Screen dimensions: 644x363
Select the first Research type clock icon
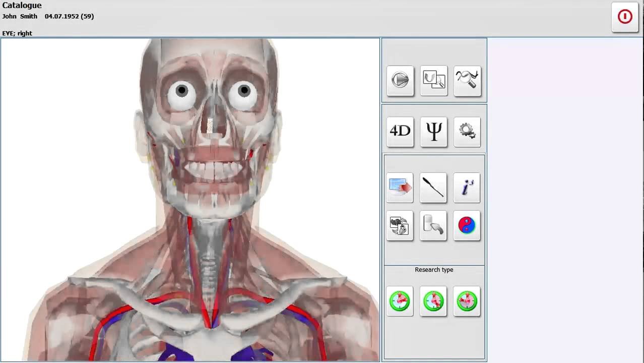click(x=400, y=301)
